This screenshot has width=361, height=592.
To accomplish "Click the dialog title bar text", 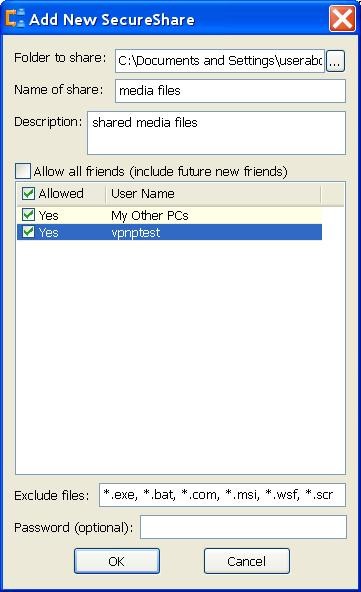I will pos(112,20).
